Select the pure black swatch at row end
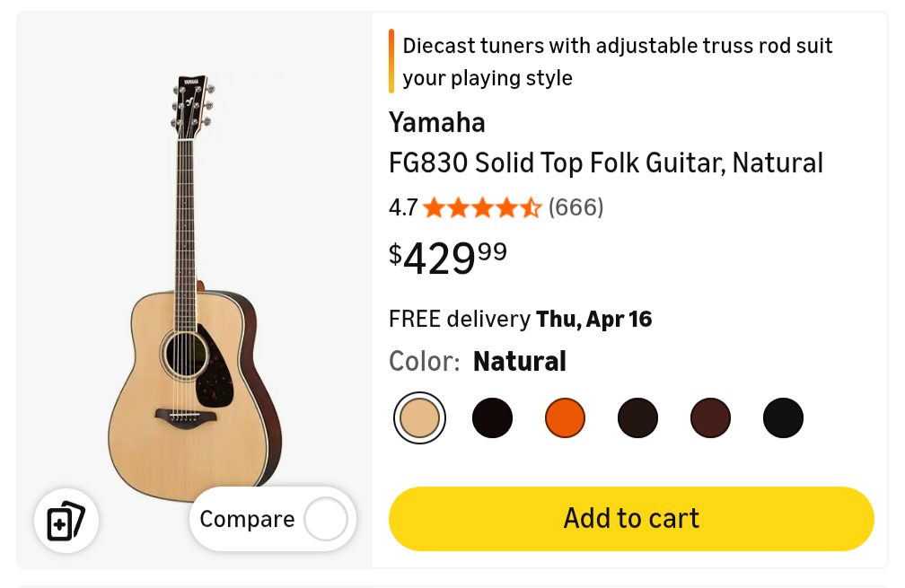 783,418
